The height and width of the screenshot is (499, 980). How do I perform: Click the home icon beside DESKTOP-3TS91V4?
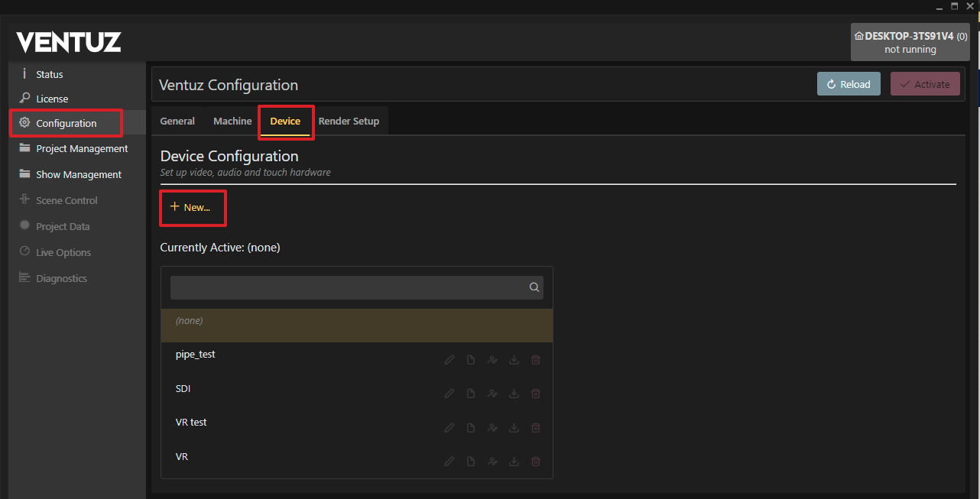(x=859, y=36)
